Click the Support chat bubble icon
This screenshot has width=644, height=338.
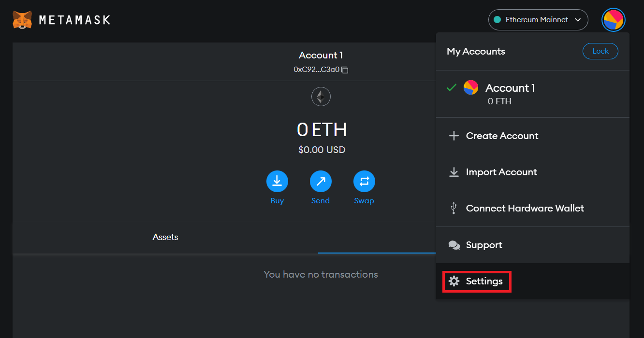coord(454,245)
